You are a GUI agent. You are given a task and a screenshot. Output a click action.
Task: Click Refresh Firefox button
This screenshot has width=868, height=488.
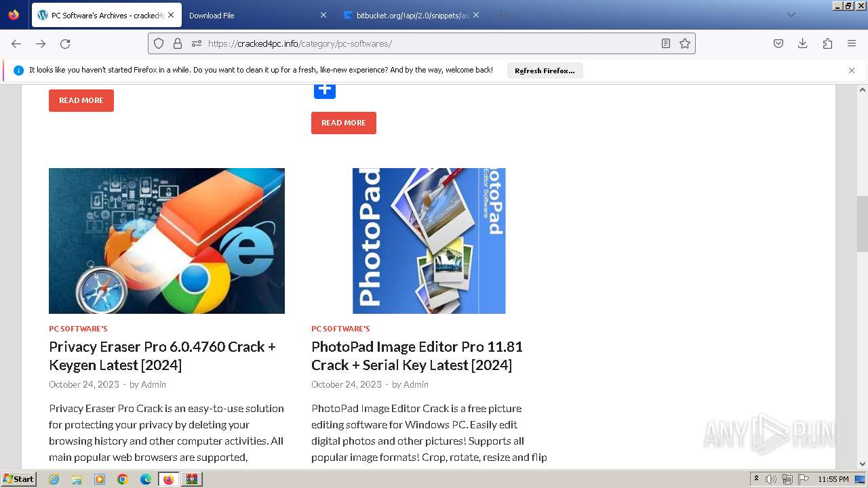(545, 70)
